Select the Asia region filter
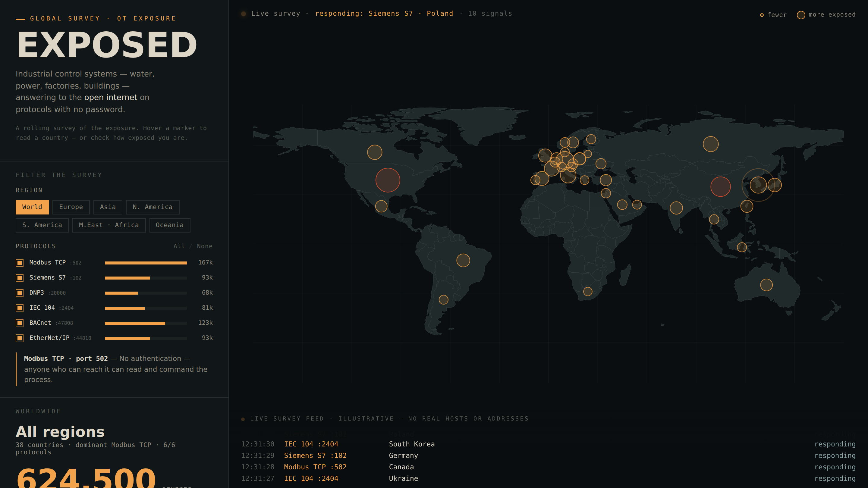This screenshot has width=868, height=488. click(108, 207)
